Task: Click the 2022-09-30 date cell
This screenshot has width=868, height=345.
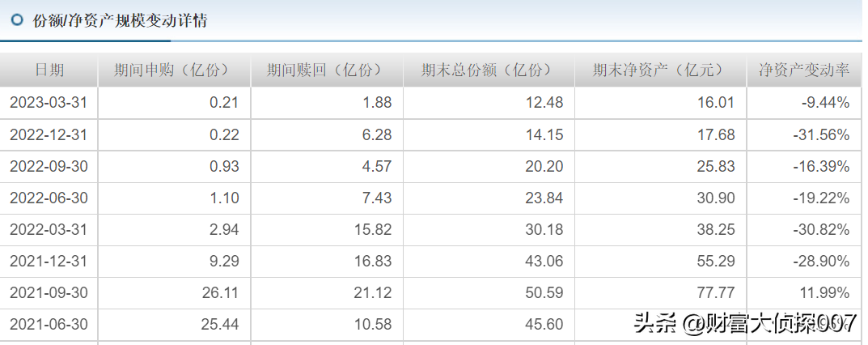Action: pyautogui.click(x=49, y=166)
